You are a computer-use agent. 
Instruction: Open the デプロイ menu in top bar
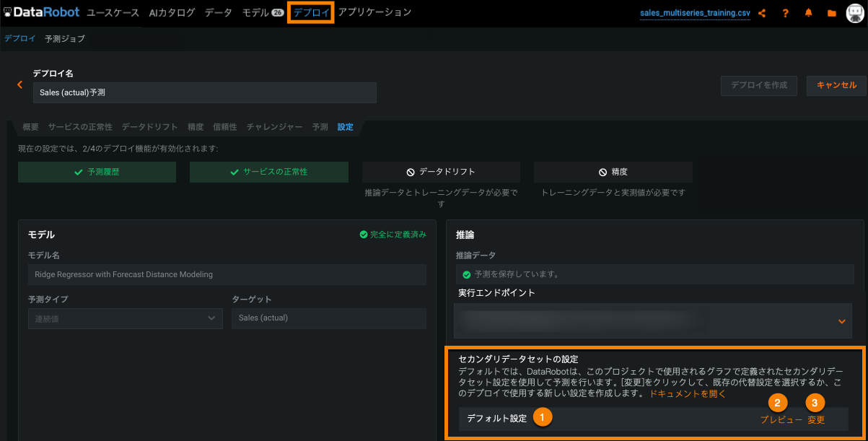point(311,12)
